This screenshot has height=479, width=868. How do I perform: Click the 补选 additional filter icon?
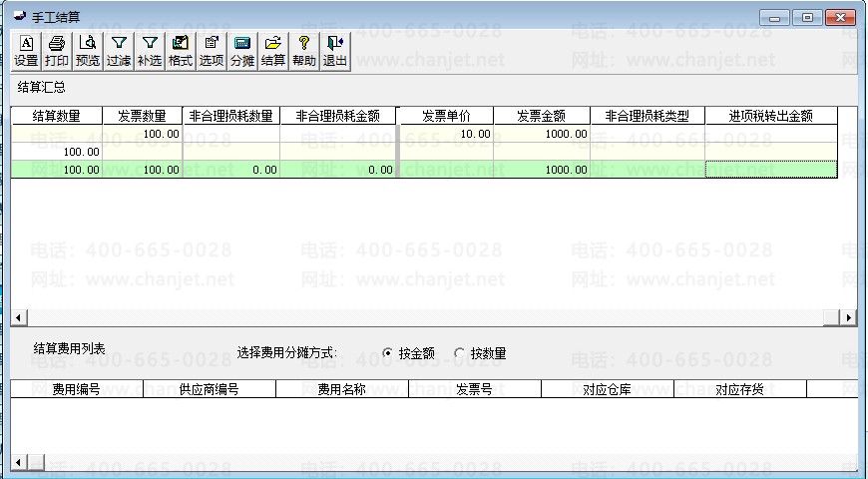pos(150,51)
